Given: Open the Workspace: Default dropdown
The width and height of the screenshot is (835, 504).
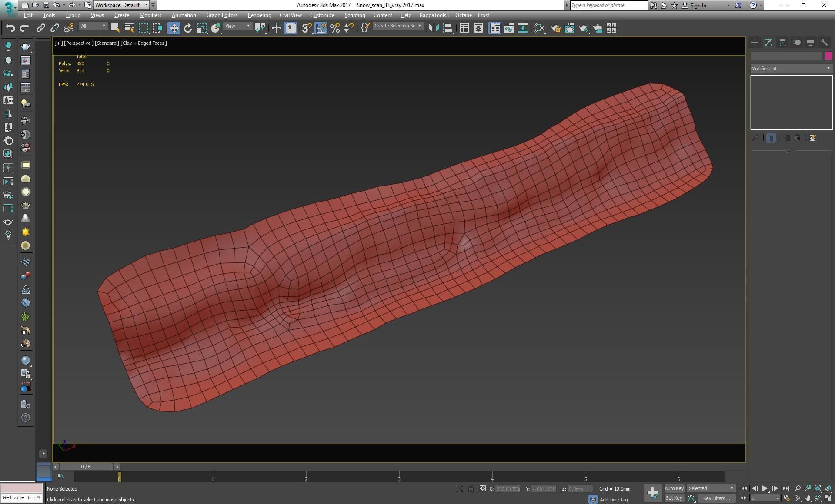Looking at the screenshot, I should (121, 5).
